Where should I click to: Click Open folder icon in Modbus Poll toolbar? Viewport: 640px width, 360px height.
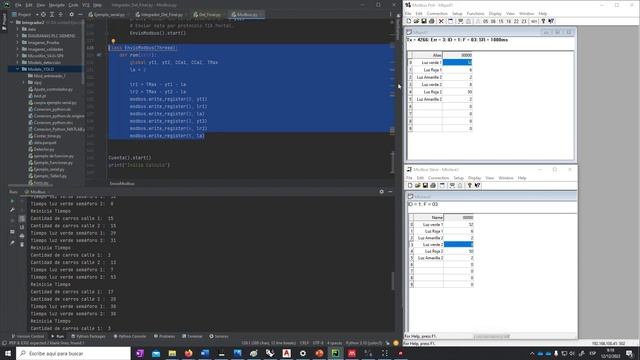click(416, 21)
